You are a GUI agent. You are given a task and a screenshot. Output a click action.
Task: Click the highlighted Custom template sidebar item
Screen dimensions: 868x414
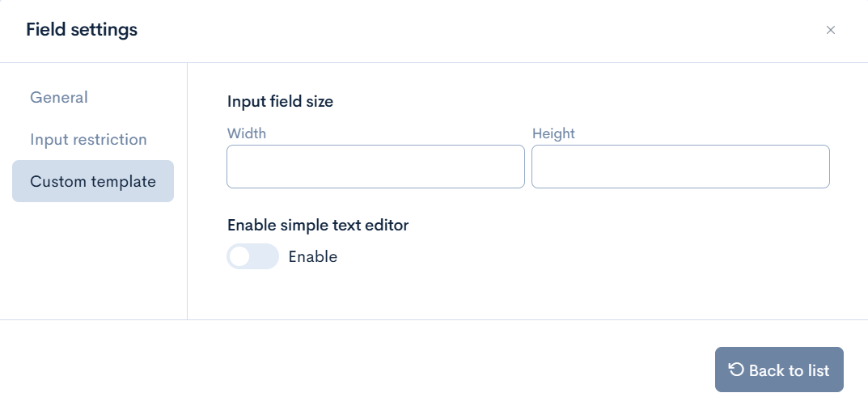point(92,181)
